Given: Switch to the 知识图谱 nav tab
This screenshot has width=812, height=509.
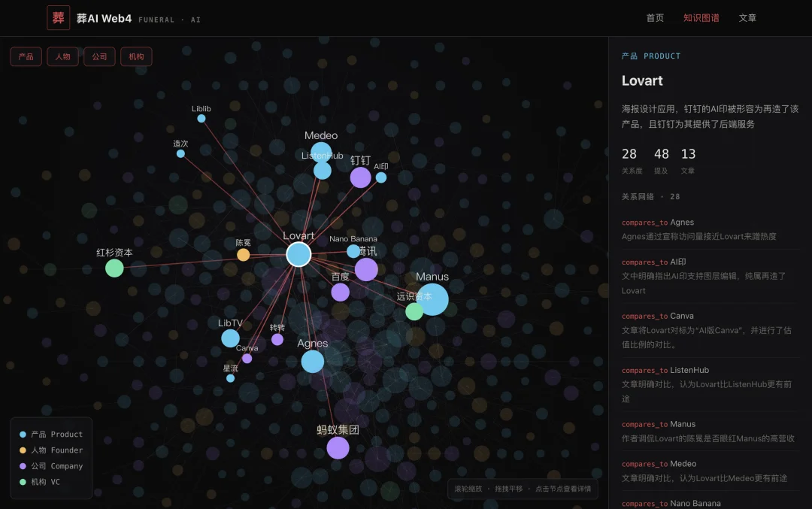Looking at the screenshot, I should click(701, 18).
